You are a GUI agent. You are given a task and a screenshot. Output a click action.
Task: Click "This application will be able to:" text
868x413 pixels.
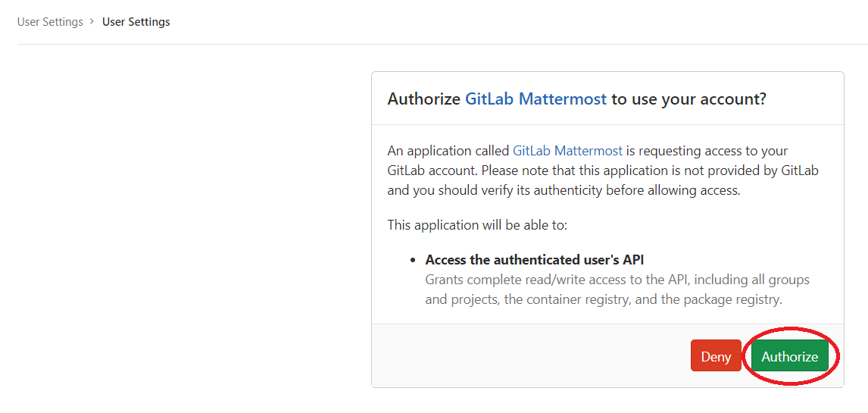477,225
